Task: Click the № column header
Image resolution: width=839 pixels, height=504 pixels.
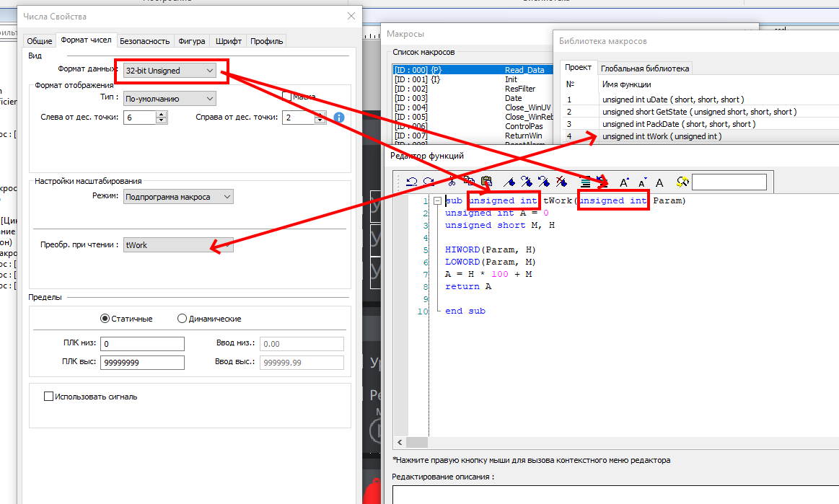Action: pos(571,84)
